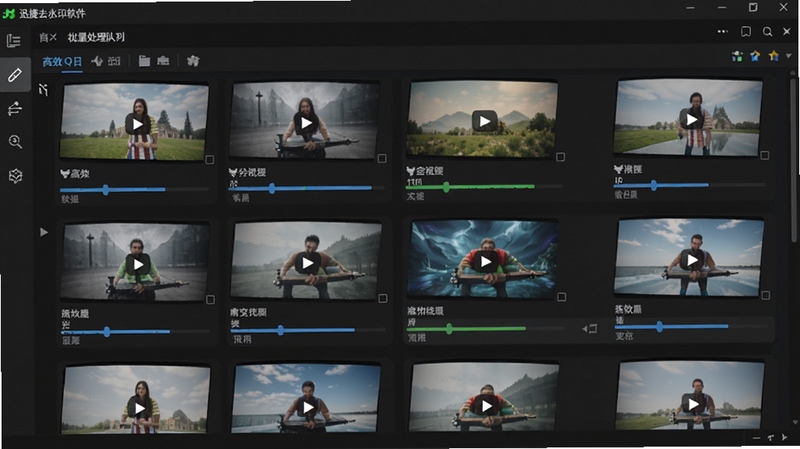Viewport: 800px width, 449px height.
Task: Play bottom-row woman with distant buildings video
Action: (x=139, y=408)
